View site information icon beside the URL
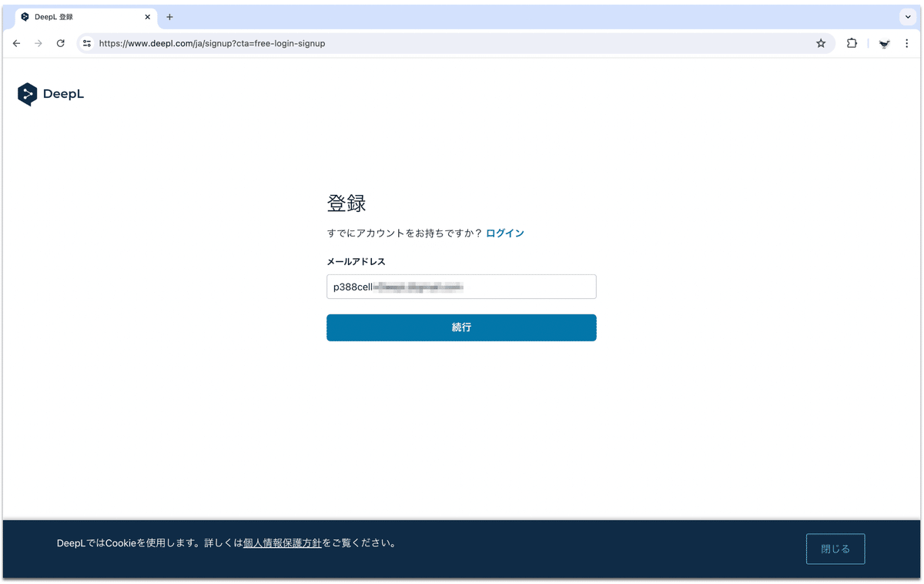 tap(87, 43)
